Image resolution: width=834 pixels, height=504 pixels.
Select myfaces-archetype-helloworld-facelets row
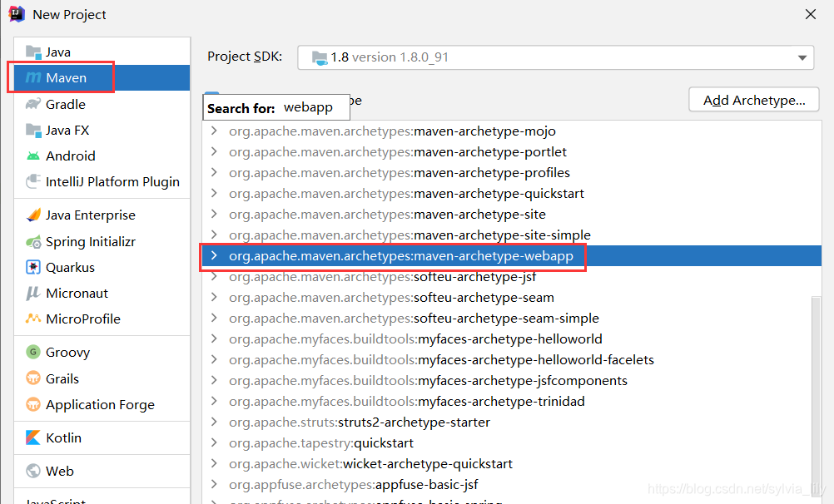[512, 359]
